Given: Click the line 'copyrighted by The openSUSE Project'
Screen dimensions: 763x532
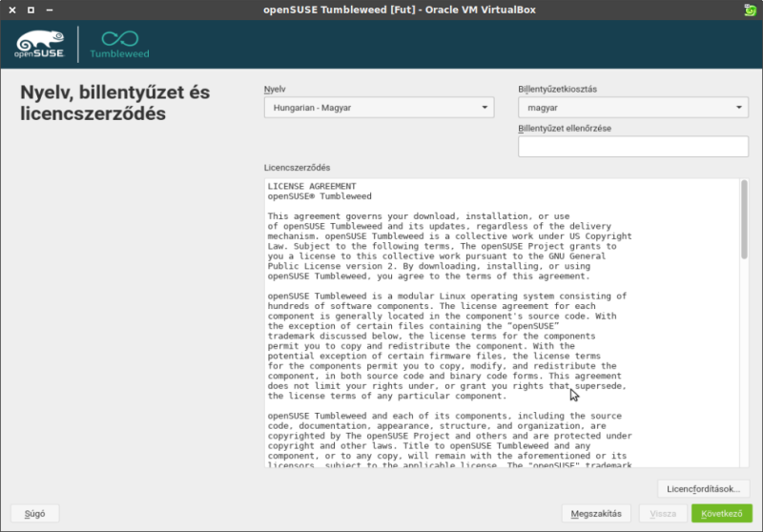Looking at the screenshot, I should [x=449, y=436].
